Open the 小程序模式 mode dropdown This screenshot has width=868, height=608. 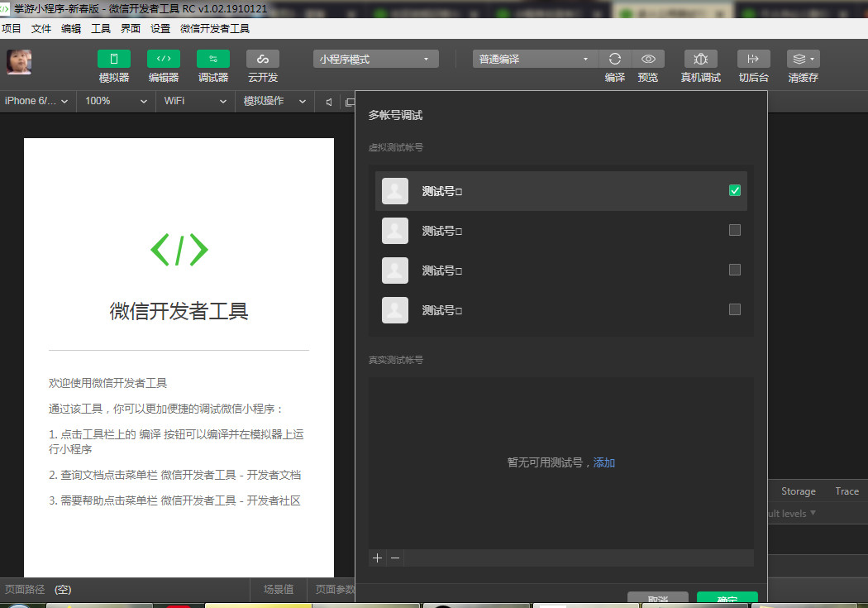[x=376, y=59]
